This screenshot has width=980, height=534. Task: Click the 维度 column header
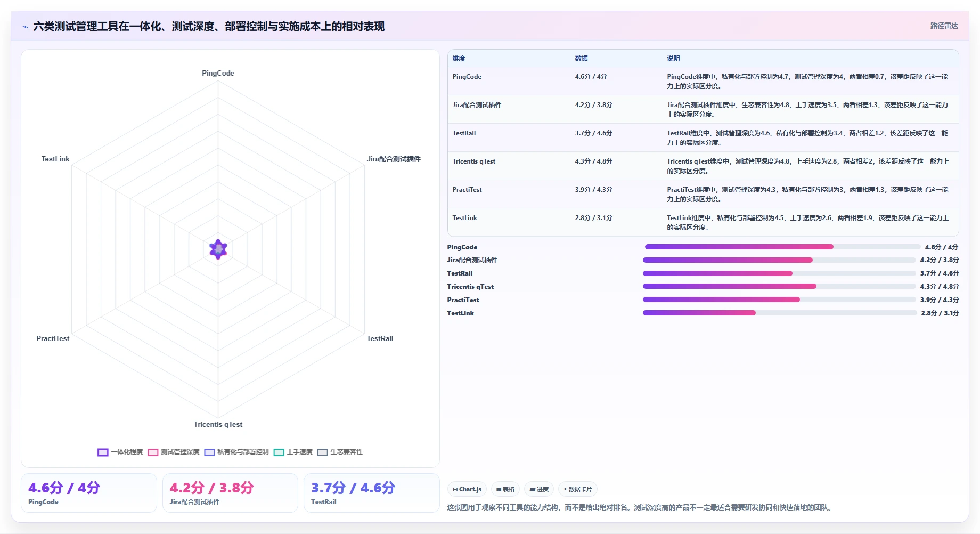pos(459,59)
